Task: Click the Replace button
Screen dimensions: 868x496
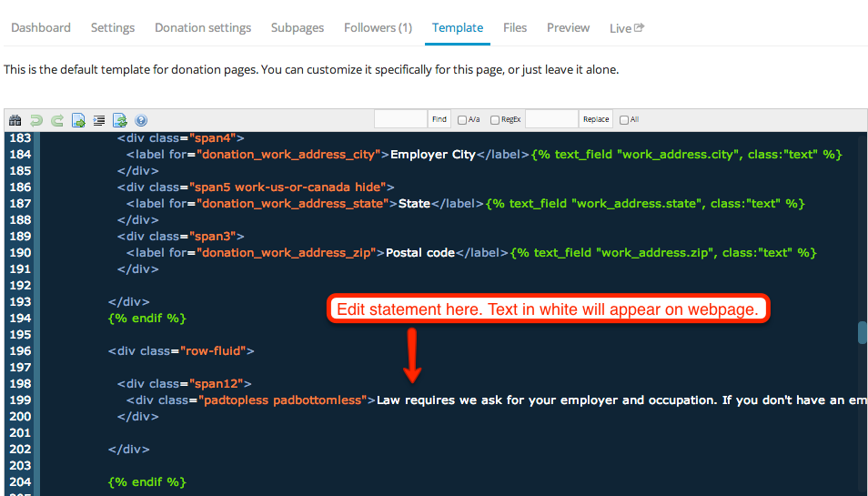Action: 596,119
